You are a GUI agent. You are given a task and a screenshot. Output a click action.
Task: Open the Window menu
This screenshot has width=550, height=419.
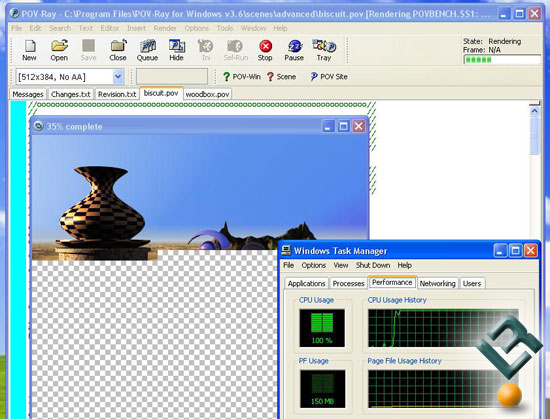tap(253, 28)
